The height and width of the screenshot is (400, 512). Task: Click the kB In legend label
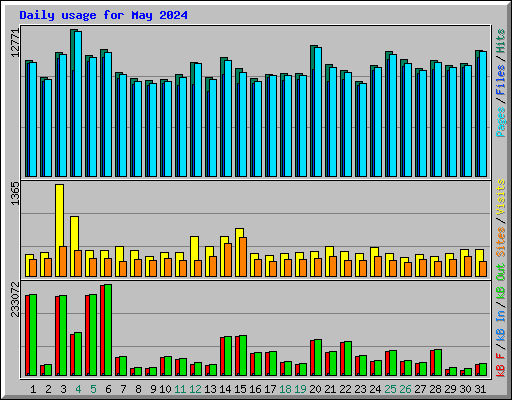[501, 327]
